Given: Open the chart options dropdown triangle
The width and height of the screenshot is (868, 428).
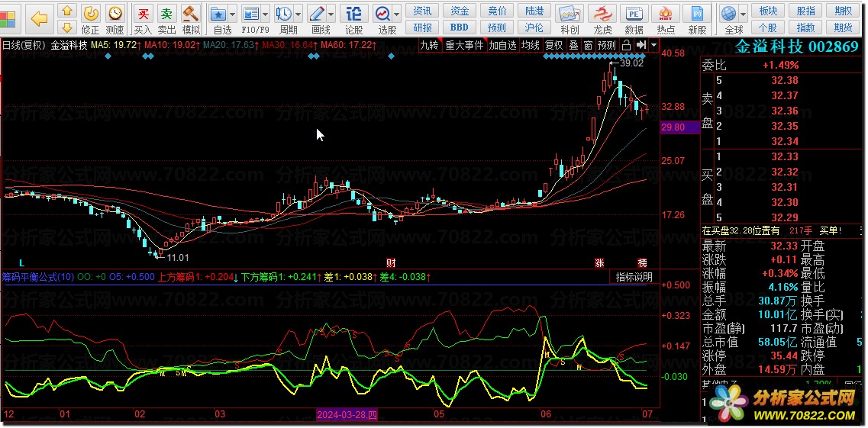Looking at the screenshot, I should tap(654, 45).
